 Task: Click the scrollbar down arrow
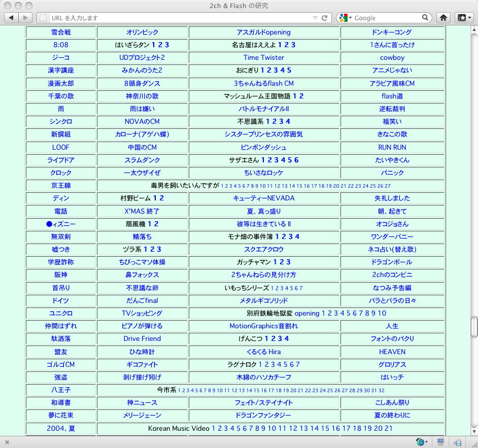click(474, 431)
